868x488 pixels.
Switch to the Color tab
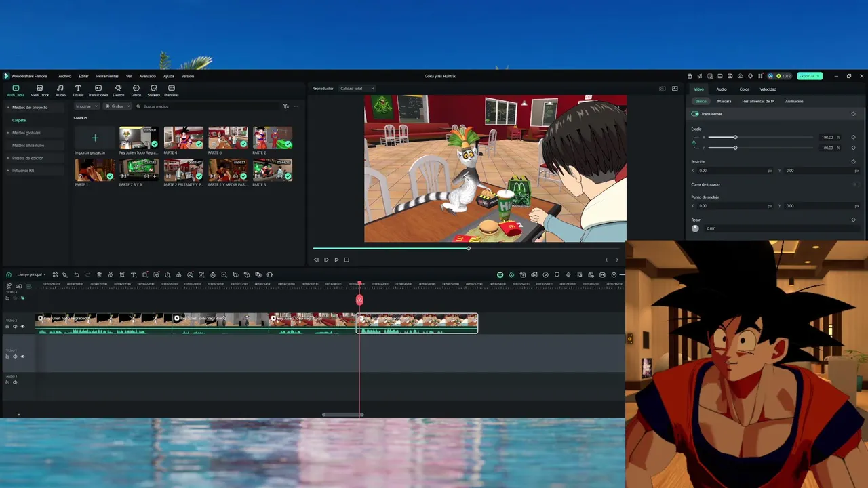744,89
